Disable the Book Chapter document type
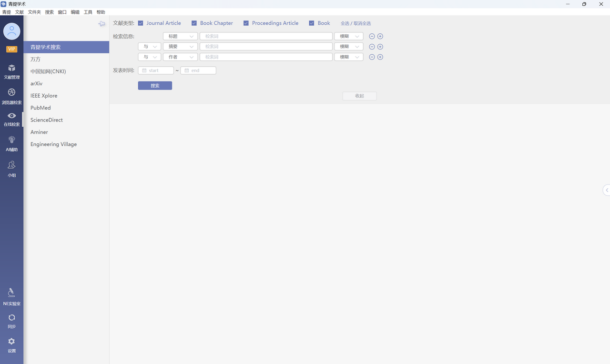This screenshot has height=364, width=610. coord(194,23)
